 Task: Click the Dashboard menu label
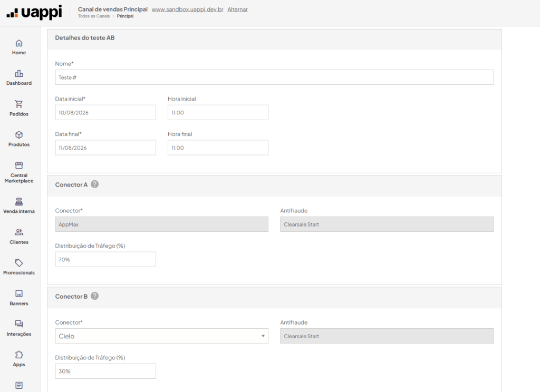point(19,83)
